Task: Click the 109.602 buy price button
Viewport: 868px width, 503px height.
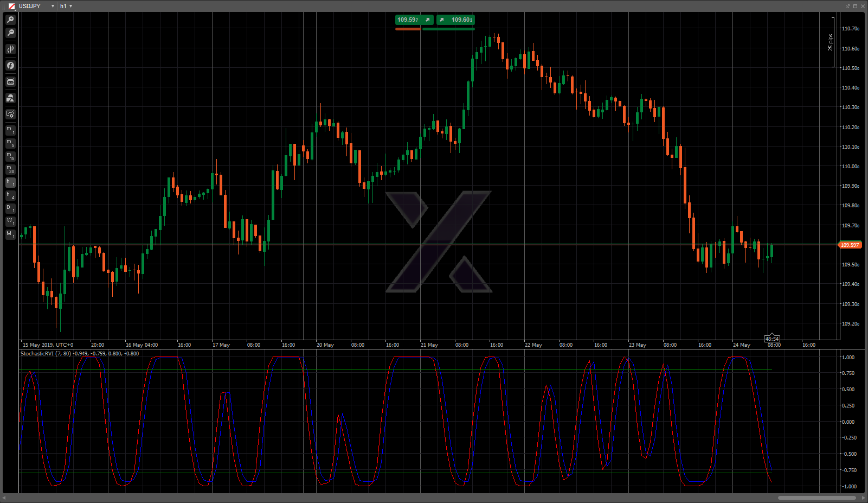Action: pos(456,20)
